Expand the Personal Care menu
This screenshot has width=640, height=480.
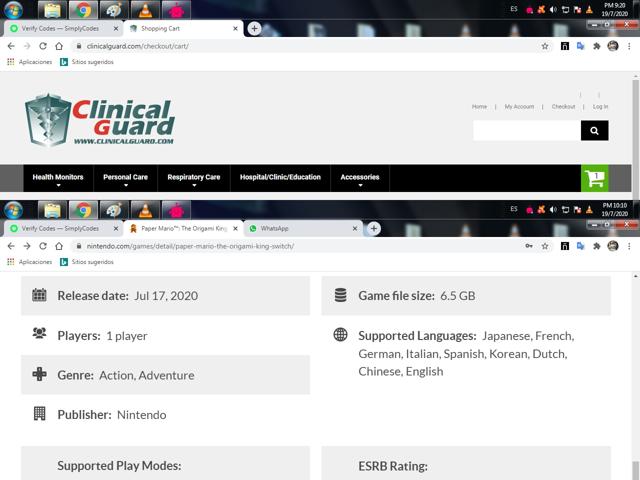pyautogui.click(x=125, y=178)
